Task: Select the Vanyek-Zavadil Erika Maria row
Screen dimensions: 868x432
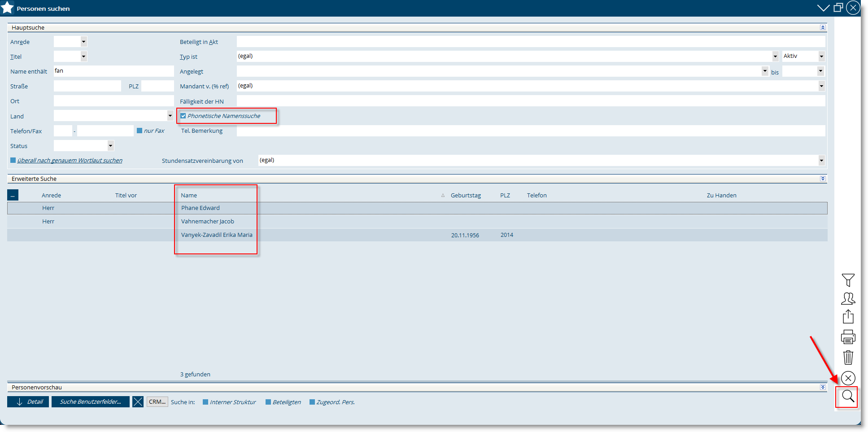Action: click(x=417, y=235)
